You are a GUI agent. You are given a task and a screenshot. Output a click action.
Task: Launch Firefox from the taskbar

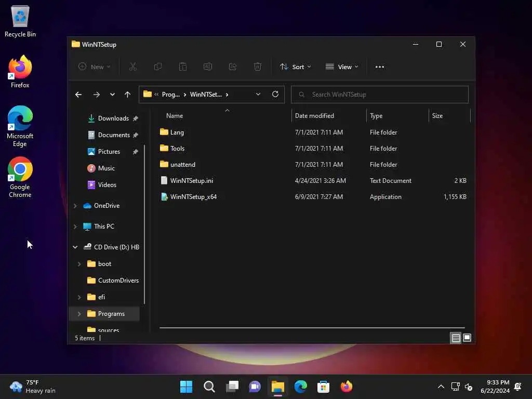(x=347, y=387)
